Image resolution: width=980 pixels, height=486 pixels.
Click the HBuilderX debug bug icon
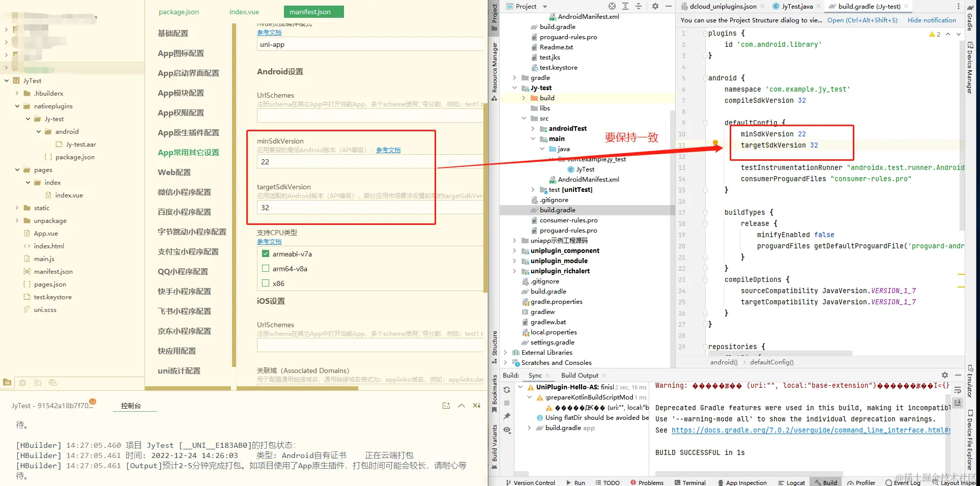tap(22, 383)
